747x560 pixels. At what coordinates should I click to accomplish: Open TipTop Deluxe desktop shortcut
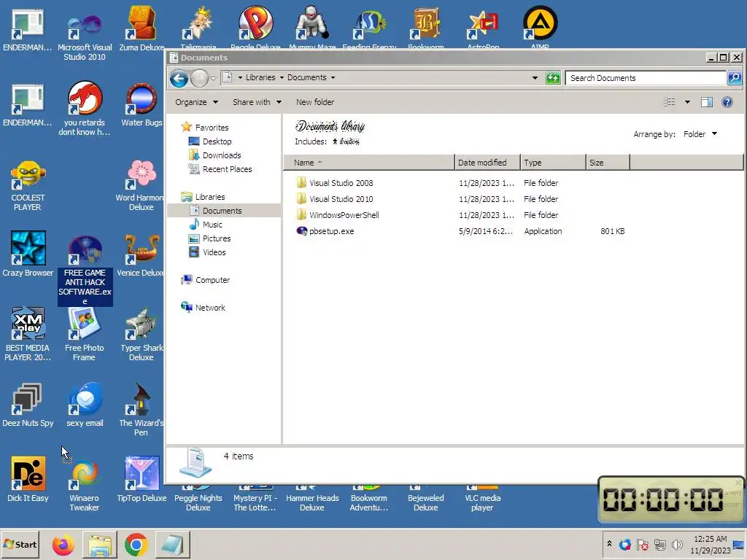[x=142, y=480]
